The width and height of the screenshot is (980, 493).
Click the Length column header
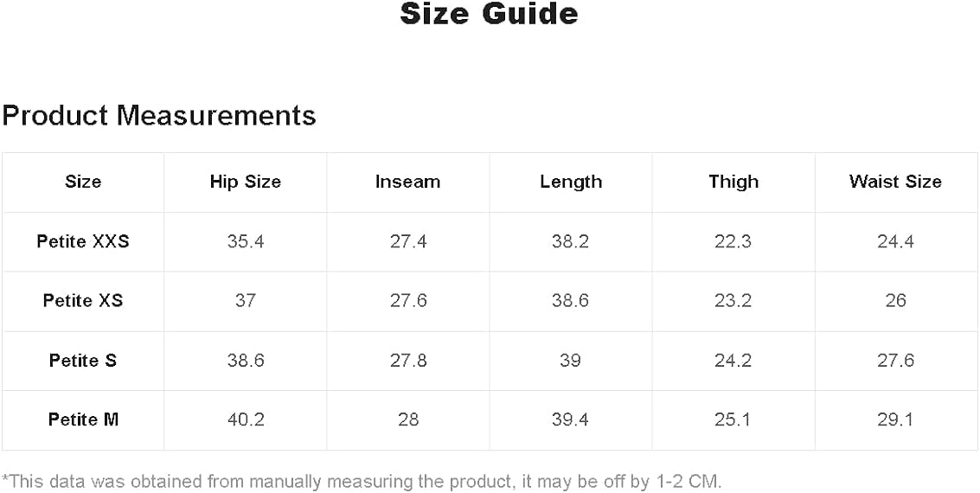[571, 182]
